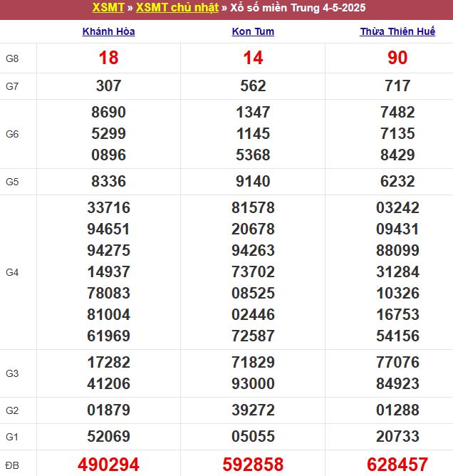Click G6 number 5299
Screen dimensions: 453x476
[x=109, y=133]
